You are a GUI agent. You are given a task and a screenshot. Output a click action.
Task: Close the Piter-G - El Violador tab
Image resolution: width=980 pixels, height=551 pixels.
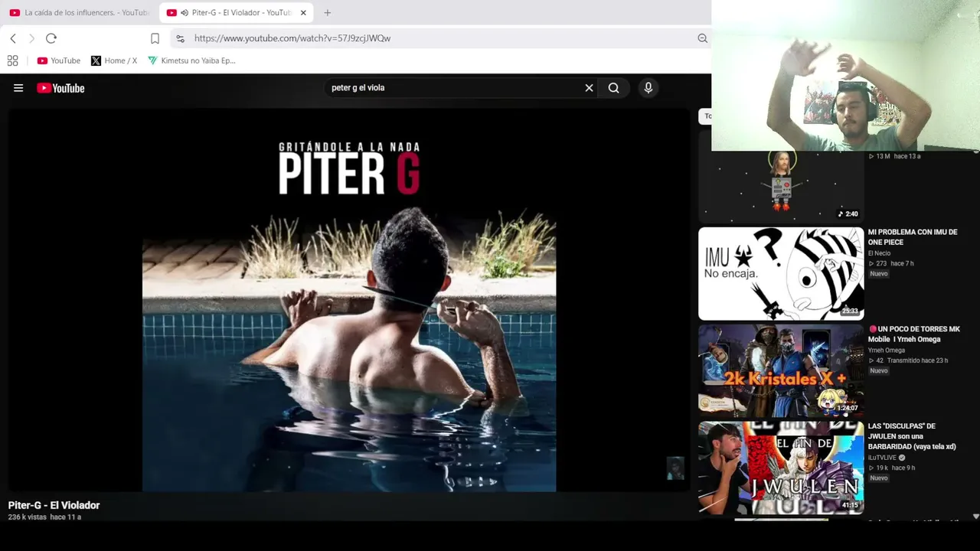coord(303,13)
